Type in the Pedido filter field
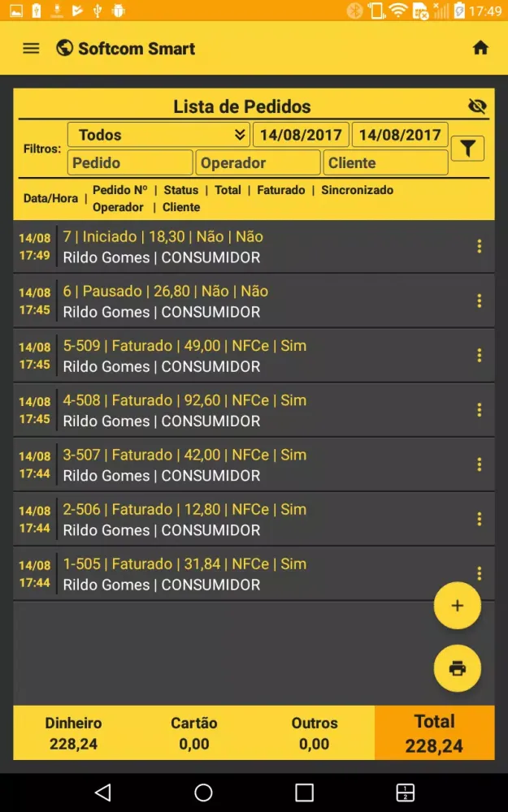This screenshot has width=508, height=812. click(x=130, y=162)
